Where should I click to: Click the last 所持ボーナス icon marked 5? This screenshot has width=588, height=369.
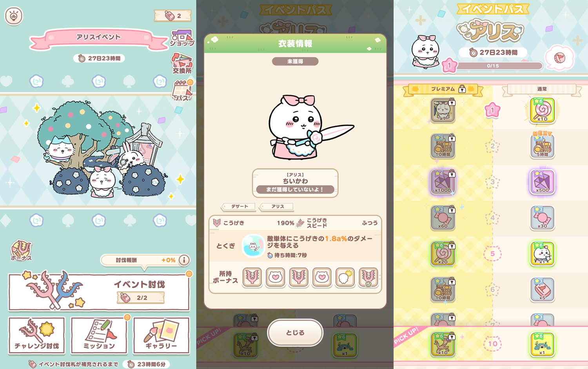[x=368, y=277]
